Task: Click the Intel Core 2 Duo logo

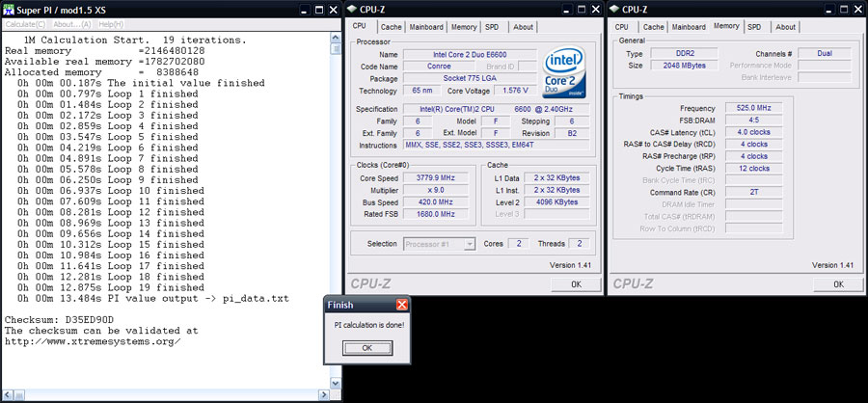Action: [564, 71]
